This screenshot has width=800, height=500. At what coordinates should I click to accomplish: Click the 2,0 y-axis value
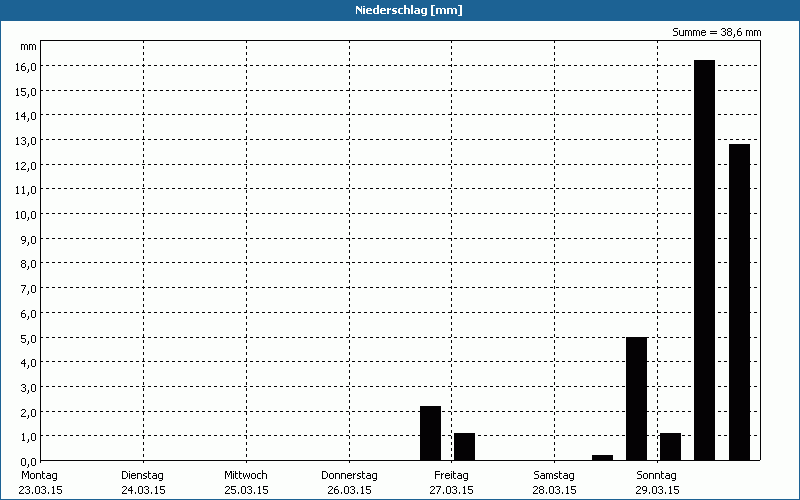coord(29,413)
